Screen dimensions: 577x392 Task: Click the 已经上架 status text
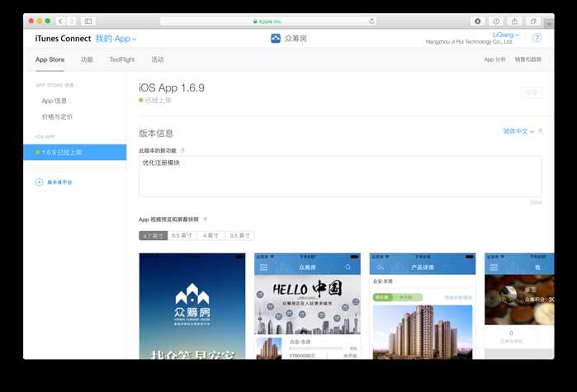[158, 100]
